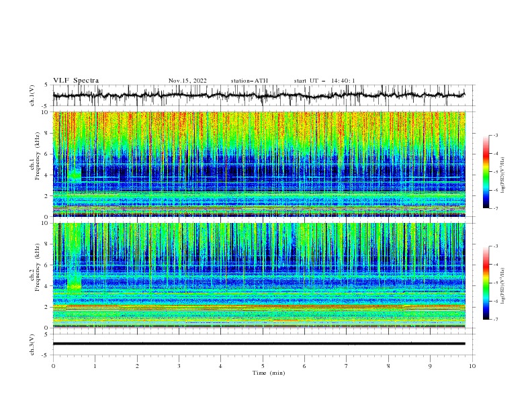Click the ch.3 flat voltage trace

(259, 344)
